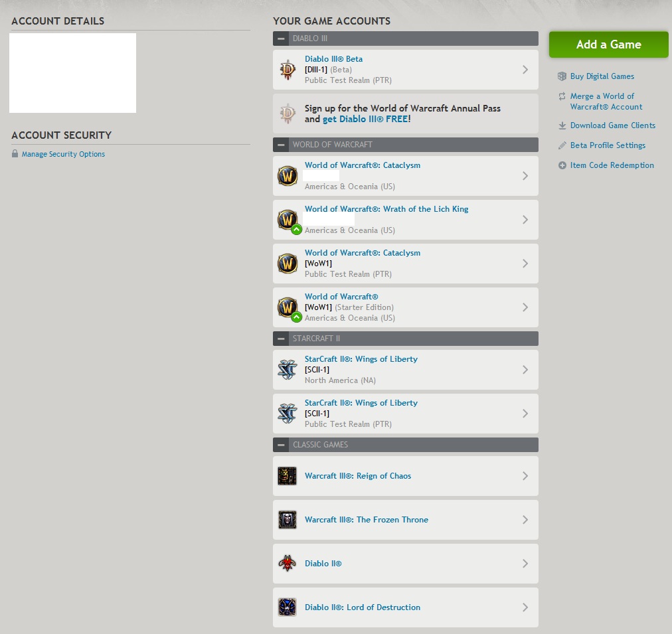Click get Diablo III FREE link

tap(367, 119)
